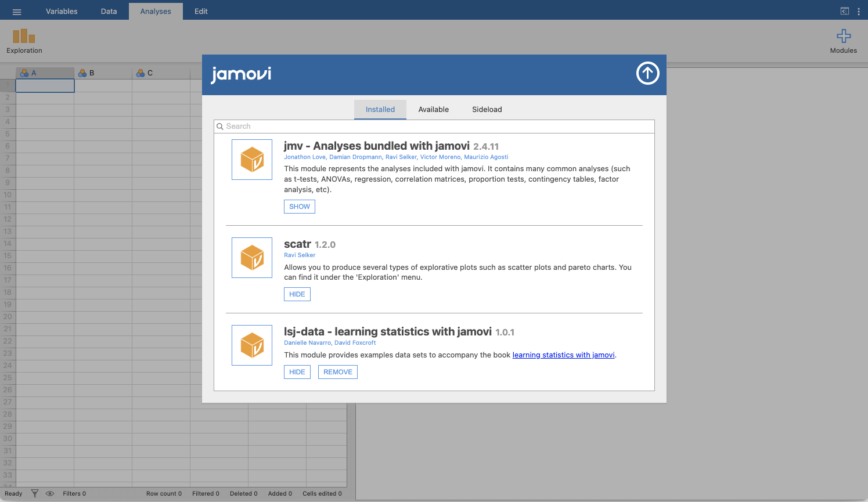Screen dimensions: 868x502
Task: Click the SHOW button for the jmv module
Action: coord(300,207)
